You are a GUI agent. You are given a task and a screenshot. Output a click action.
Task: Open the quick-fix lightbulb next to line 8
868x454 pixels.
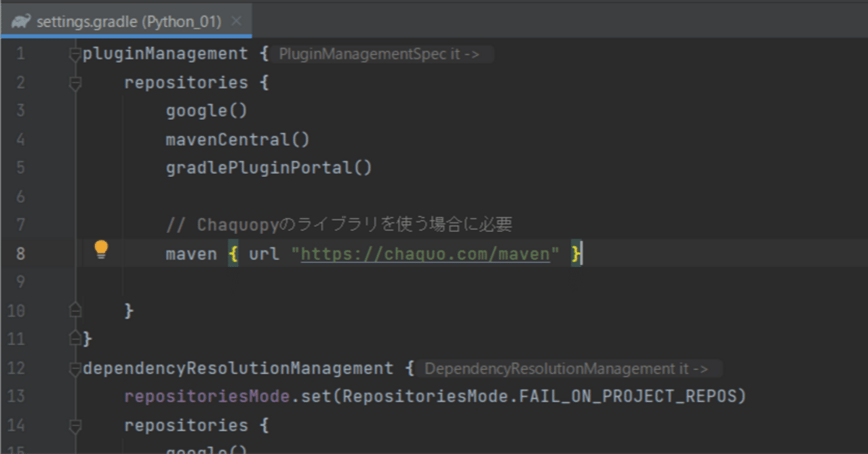click(101, 249)
